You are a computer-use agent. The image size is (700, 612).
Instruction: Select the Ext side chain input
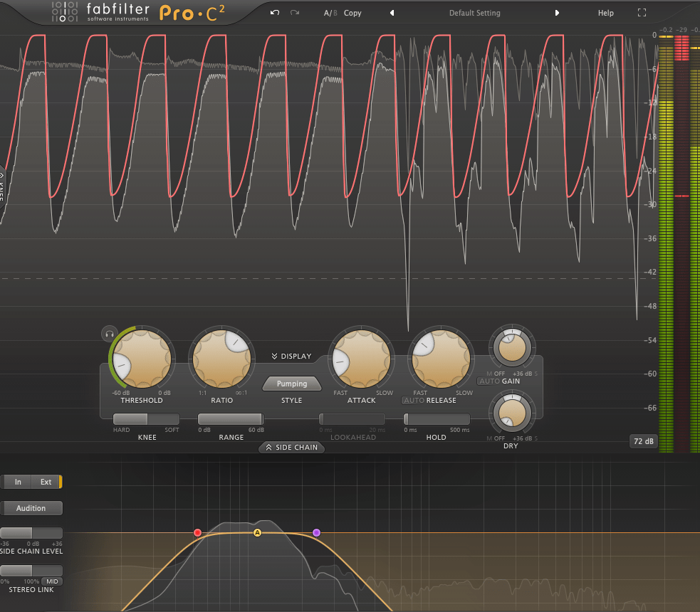point(46,482)
